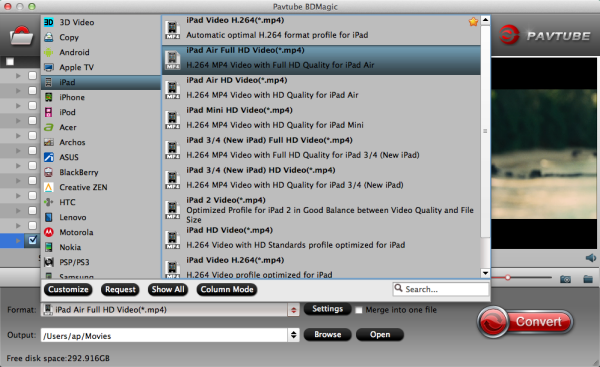This screenshot has height=367, width=600.
Task: Open the Format dropdown arrows
Action: [293, 310]
